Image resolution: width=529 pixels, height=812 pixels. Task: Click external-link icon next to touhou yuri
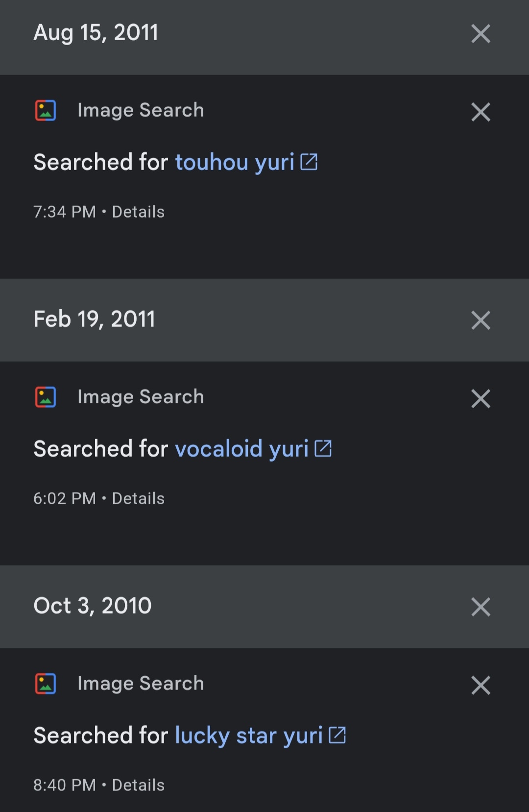(x=309, y=162)
